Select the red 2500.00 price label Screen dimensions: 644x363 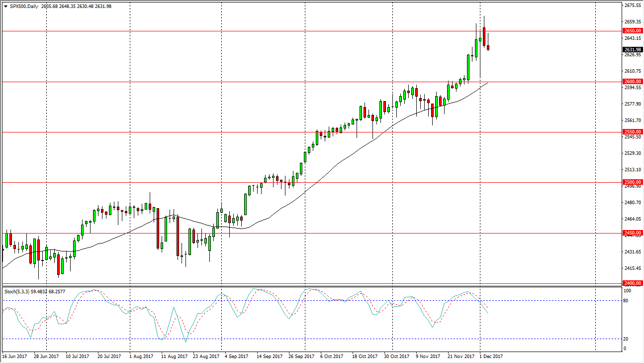pos(632,182)
